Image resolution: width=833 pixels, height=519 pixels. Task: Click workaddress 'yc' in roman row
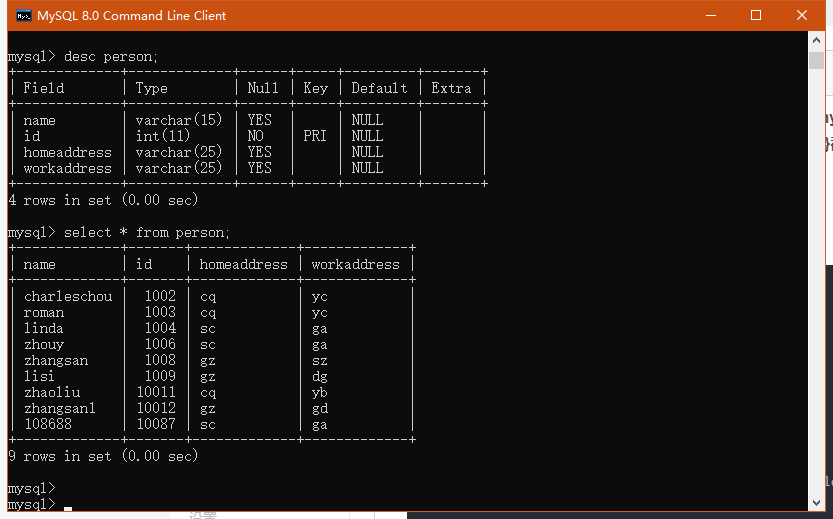pyautogui.click(x=320, y=313)
